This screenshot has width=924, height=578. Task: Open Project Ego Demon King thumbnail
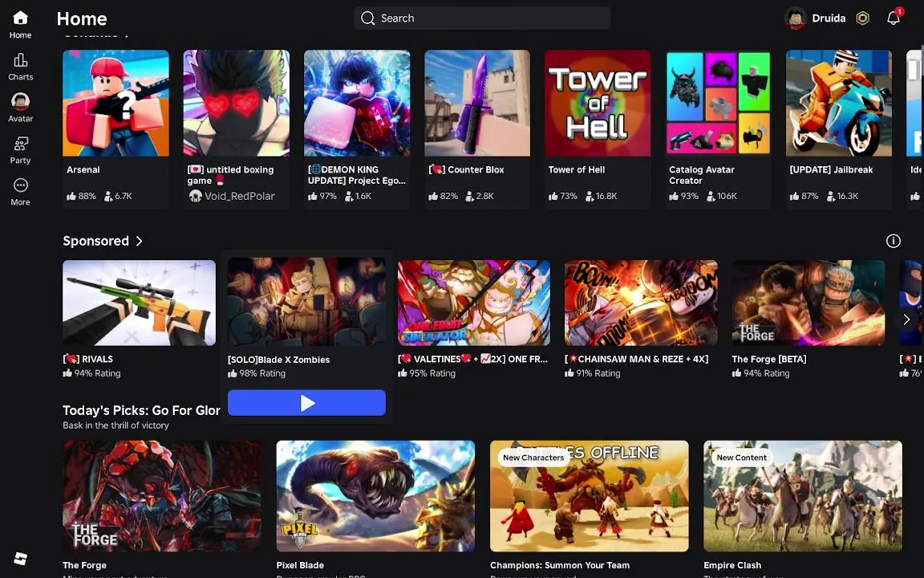coord(356,104)
